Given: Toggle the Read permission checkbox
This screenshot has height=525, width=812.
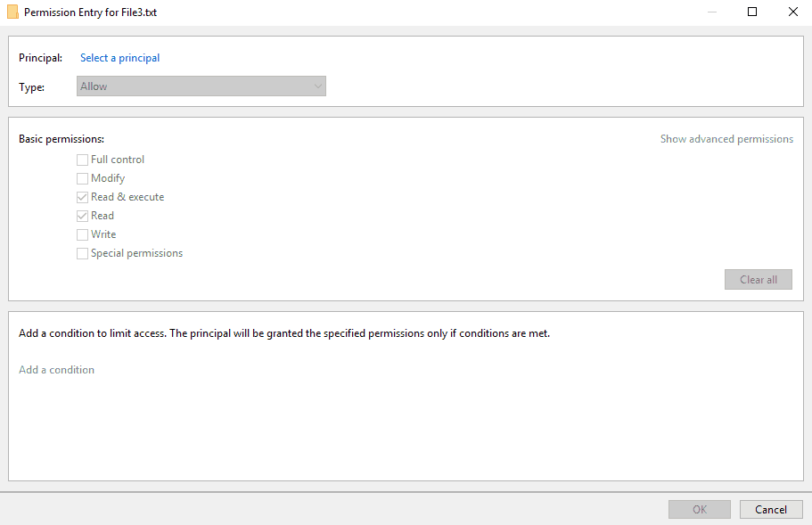Looking at the screenshot, I should [x=83, y=216].
